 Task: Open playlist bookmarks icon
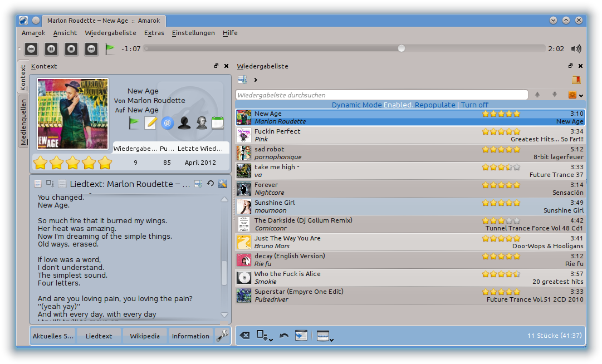click(576, 80)
